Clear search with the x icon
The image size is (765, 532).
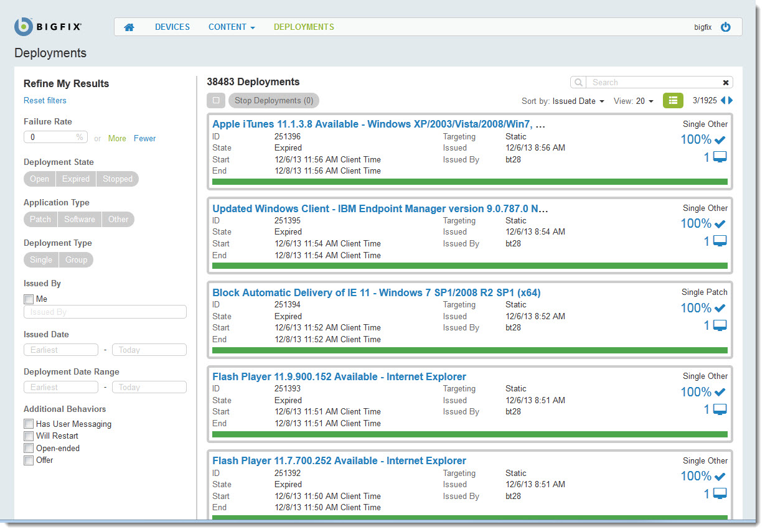click(x=726, y=82)
